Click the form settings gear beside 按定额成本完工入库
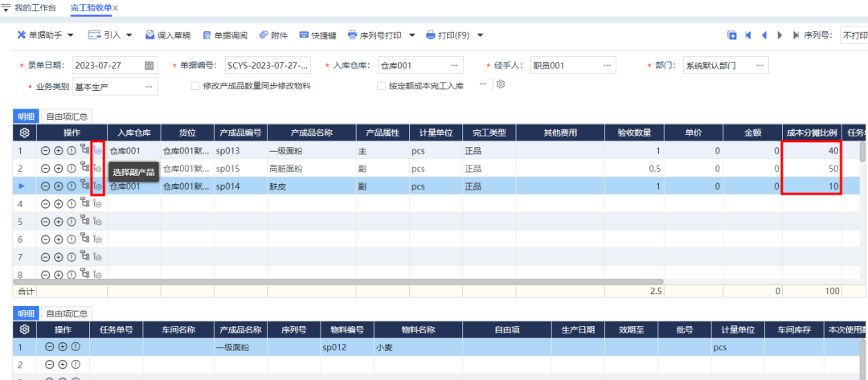868x380 pixels. click(x=501, y=84)
